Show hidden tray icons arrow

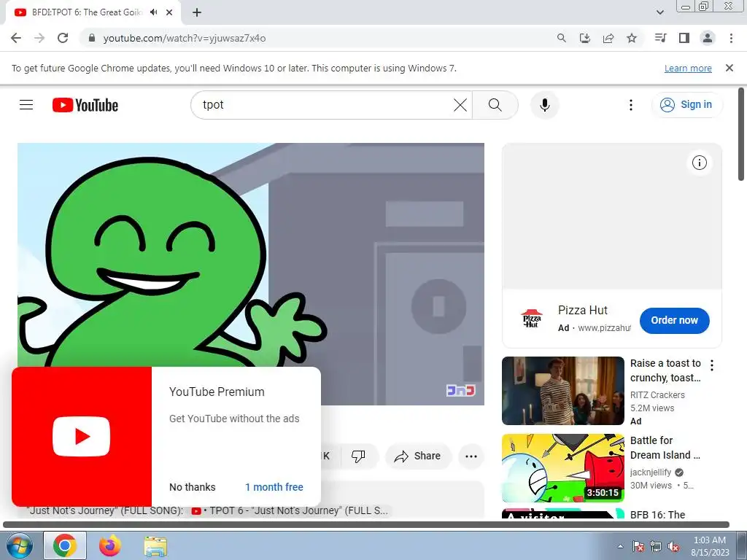coord(620,546)
